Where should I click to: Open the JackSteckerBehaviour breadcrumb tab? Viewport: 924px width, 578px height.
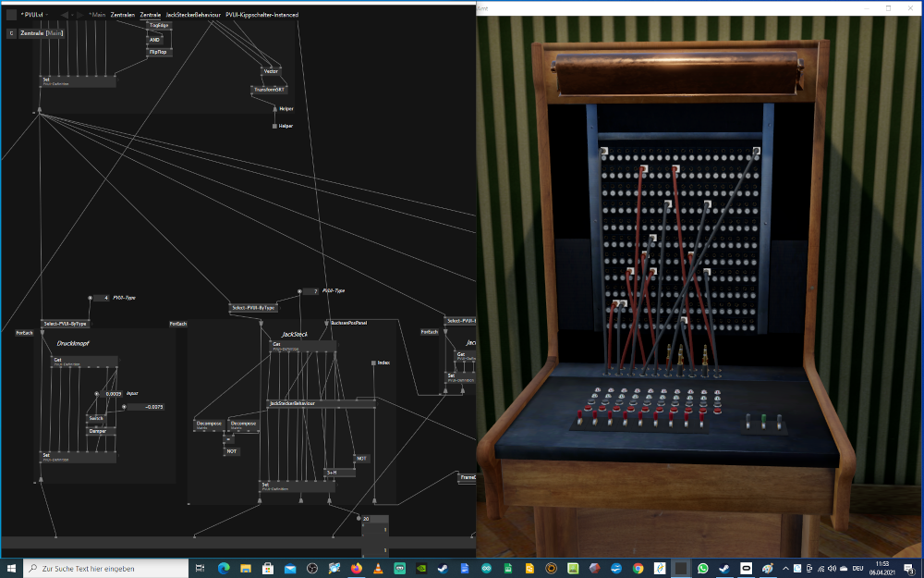[x=192, y=15]
